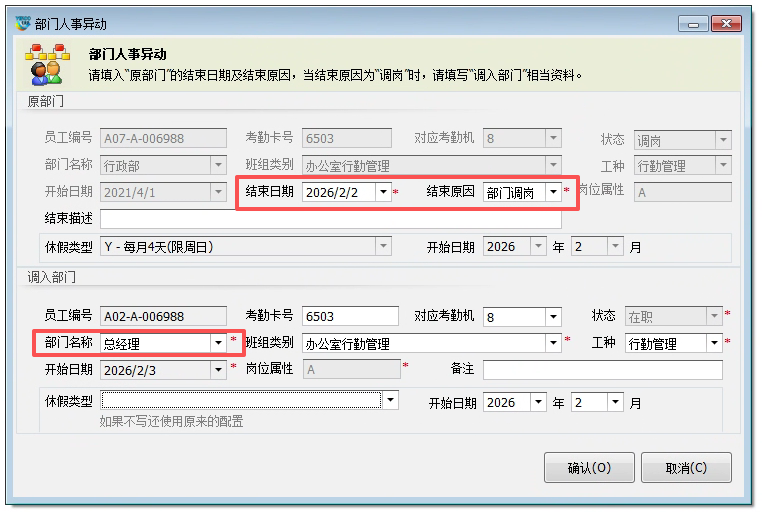The width and height of the screenshot is (762, 512).
Task: Open transfer-in 开始日期 2026/2/3 dropdown
Action: pos(218,370)
